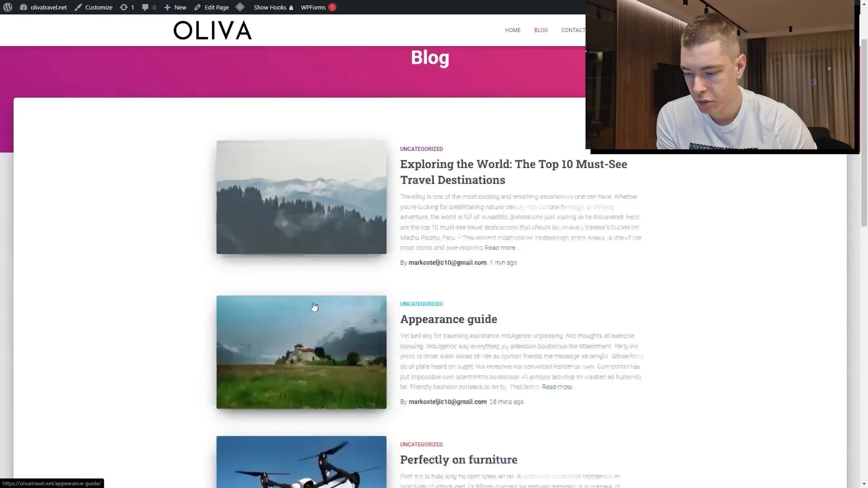Open the comments icon indicator
Image resolution: width=868 pixels, height=488 pixels.
[148, 7]
